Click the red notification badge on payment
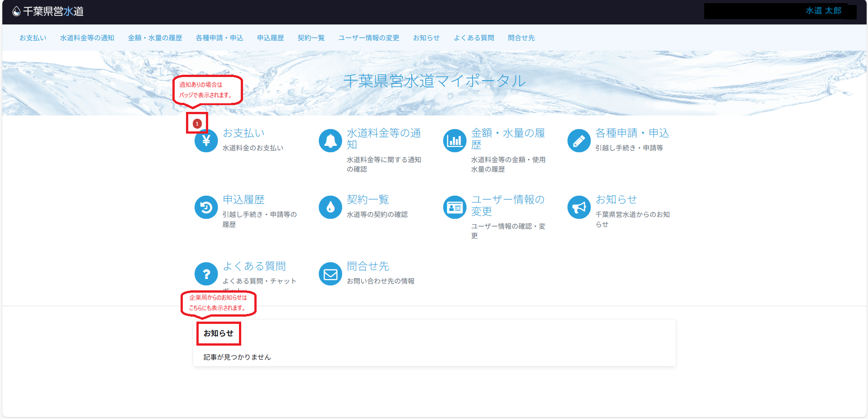This screenshot has width=868, height=419. point(197,124)
